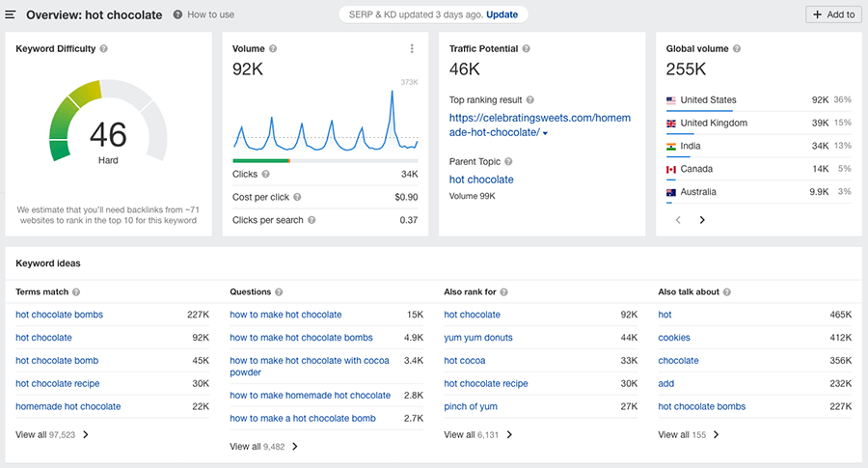Open chocolate keyword in Also talk about
This screenshot has width=868, height=468.
(678, 361)
